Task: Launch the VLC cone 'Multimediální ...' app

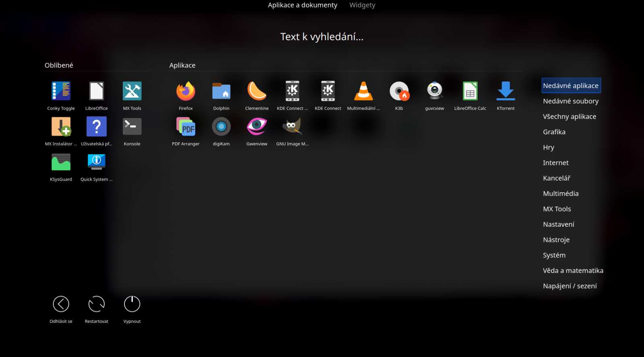Action: tap(363, 96)
